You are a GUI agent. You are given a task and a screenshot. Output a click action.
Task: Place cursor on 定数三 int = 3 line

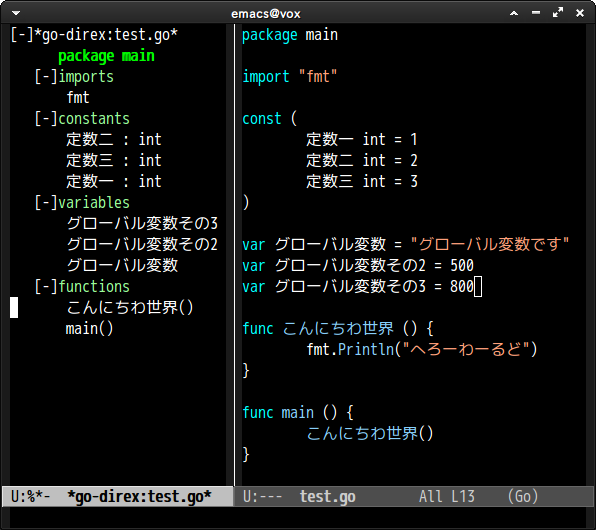[x=362, y=181]
